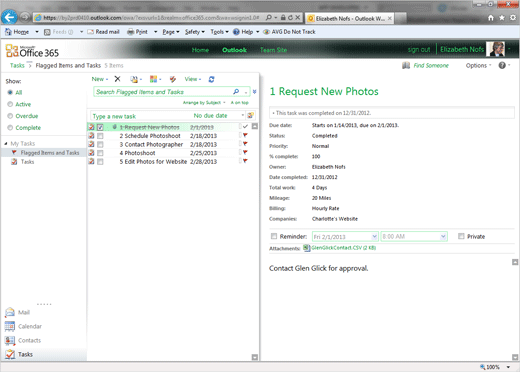Go to the Outlook tab

[x=234, y=50]
